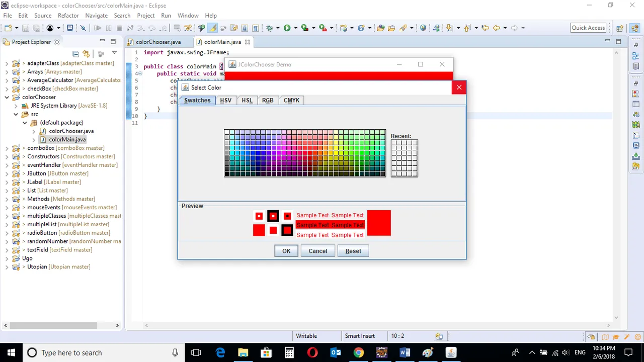This screenshot has height=362, width=644.
Task: Open Opera browser from the taskbar
Action: (312, 352)
